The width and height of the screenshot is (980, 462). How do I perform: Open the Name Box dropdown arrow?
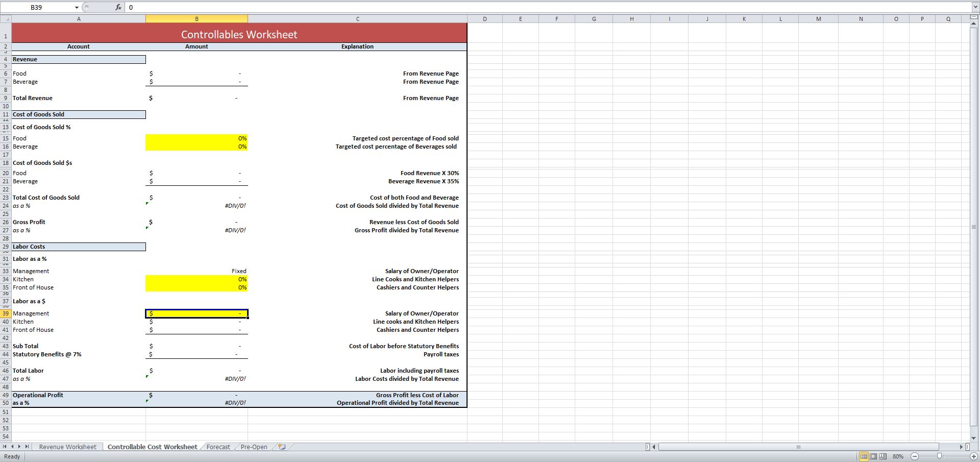[77, 7]
